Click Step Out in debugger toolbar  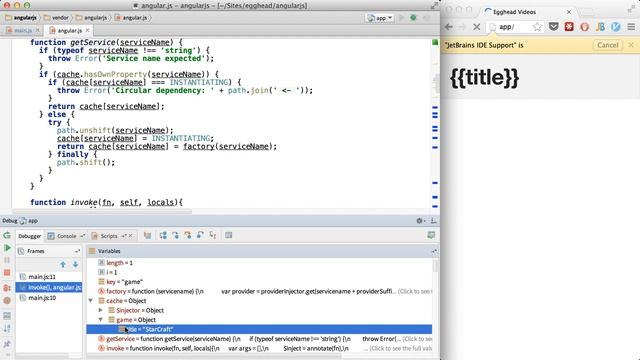(x=200, y=236)
